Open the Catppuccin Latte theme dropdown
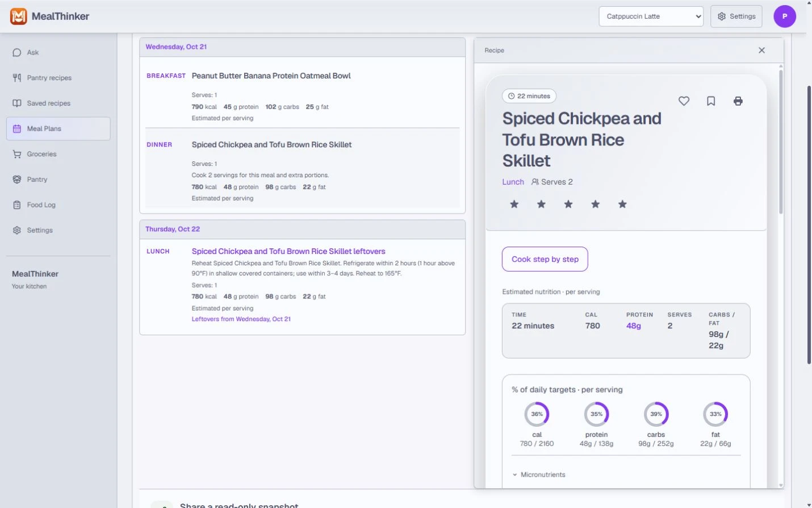Screen dimensions: 812x508 (651, 16)
